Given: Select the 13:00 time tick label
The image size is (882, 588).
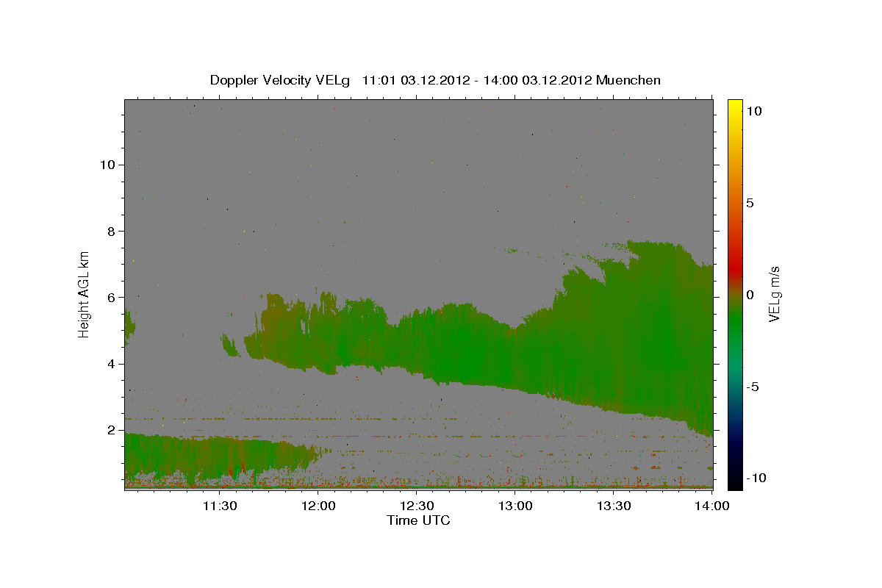Looking at the screenshot, I should tap(515, 506).
